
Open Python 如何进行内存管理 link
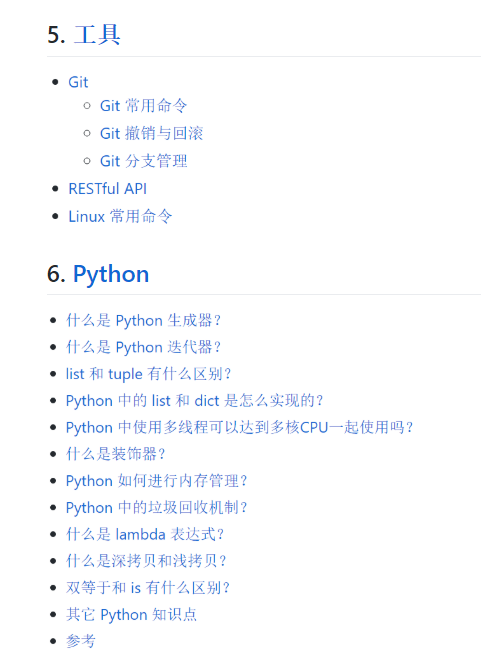(x=156, y=481)
